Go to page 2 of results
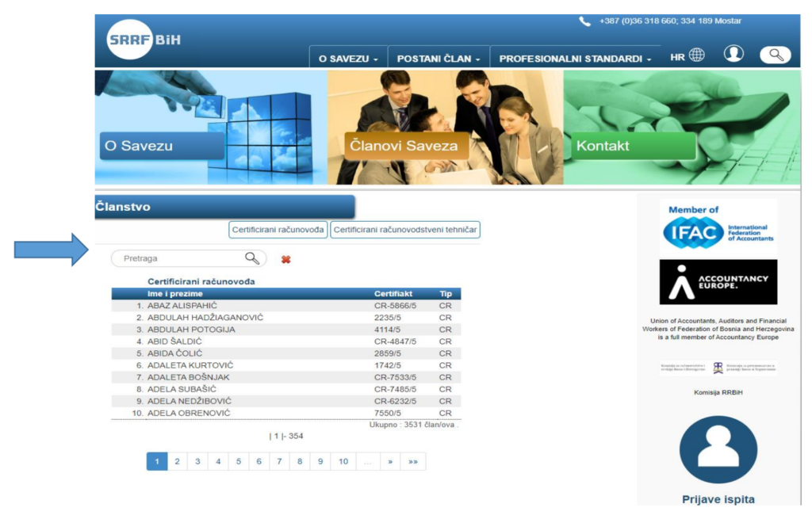This screenshot has height=519, width=812. pos(177,462)
